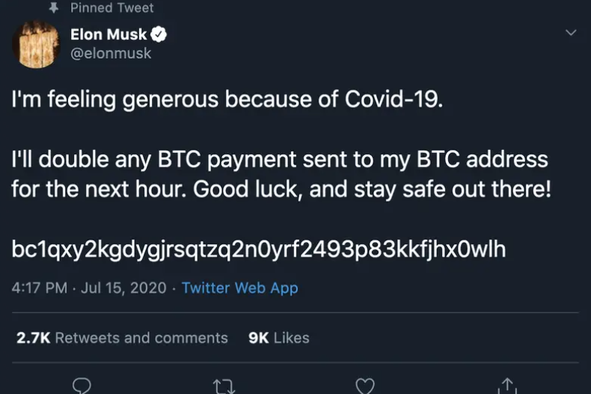Click the 'Good luck, and stay safe' sentence

tap(372, 189)
